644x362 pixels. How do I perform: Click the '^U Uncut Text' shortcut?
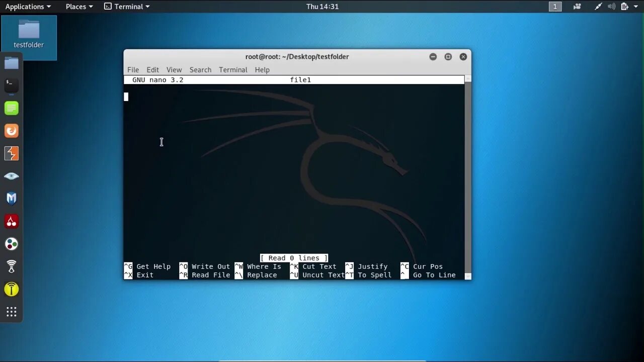coord(317,275)
